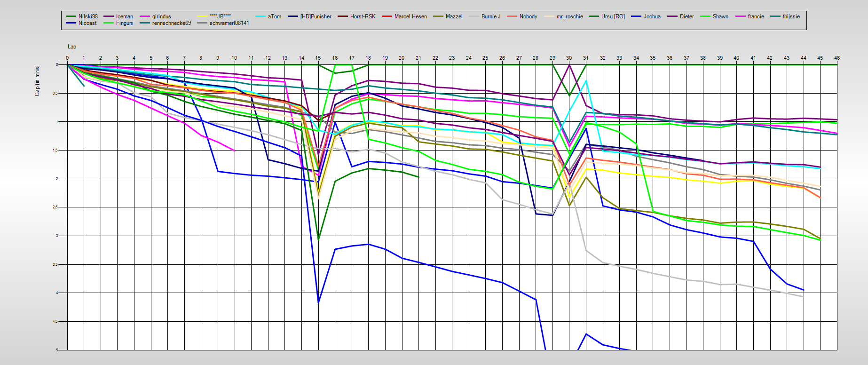Select Marcel Hesen in the legend

pos(410,16)
